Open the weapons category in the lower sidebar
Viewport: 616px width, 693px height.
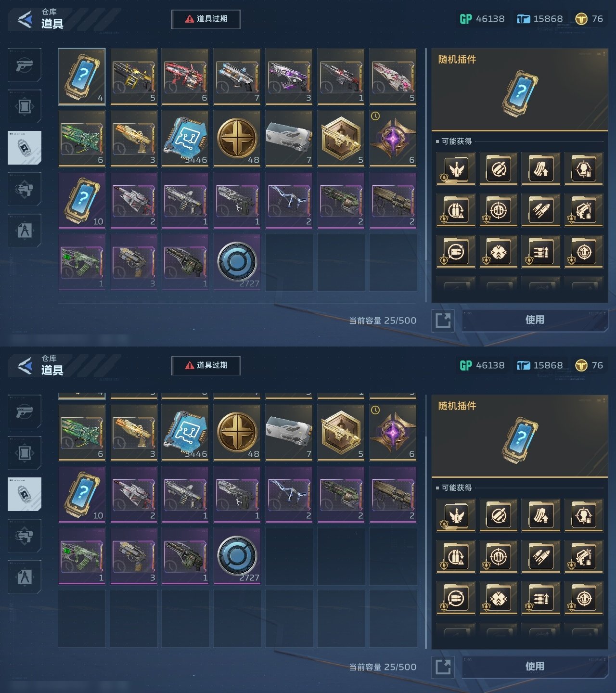pos(25,411)
